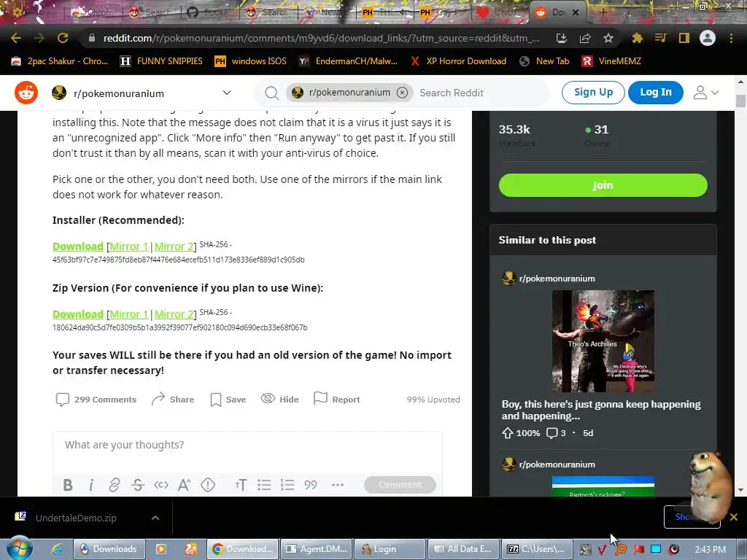Share this Reddit post
Viewport: 747px width, 560px height.
pyautogui.click(x=172, y=400)
